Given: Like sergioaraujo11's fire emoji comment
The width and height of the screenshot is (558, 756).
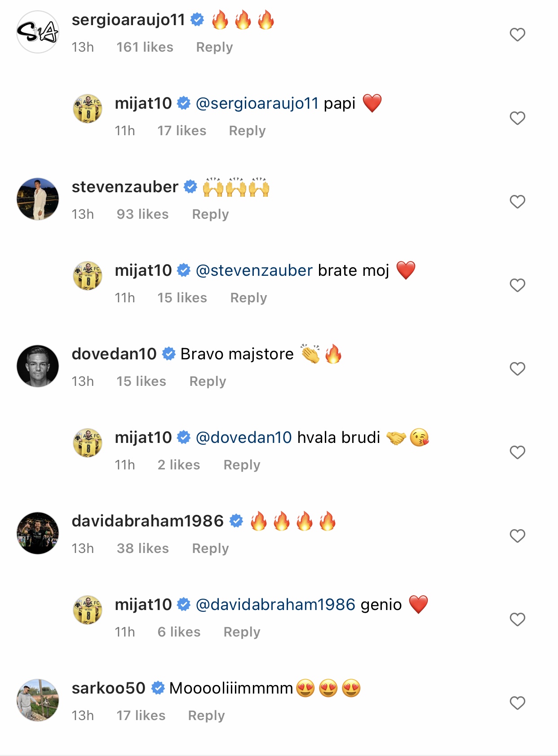Looking at the screenshot, I should 517,35.
